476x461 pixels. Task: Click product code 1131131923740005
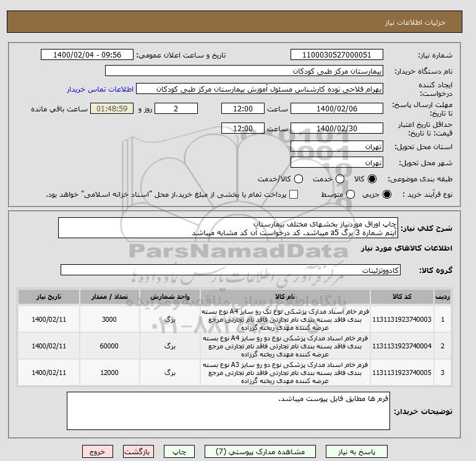[x=402, y=373]
